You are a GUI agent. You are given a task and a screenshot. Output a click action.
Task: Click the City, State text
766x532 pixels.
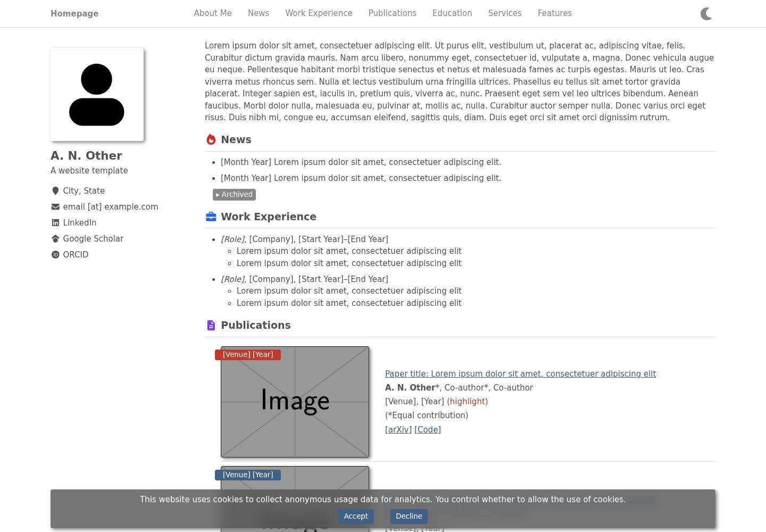84,191
